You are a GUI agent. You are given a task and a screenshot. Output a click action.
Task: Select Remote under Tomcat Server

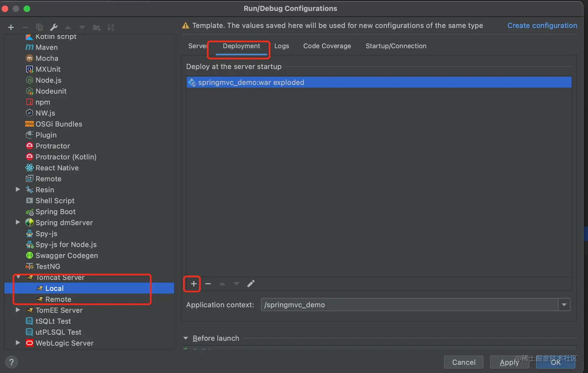[x=58, y=299]
